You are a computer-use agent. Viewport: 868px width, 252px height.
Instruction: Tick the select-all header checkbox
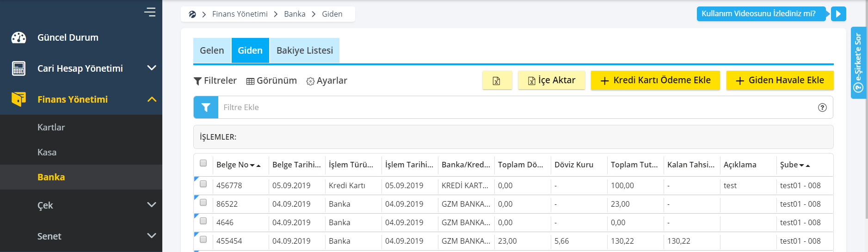tap(203, 163)
